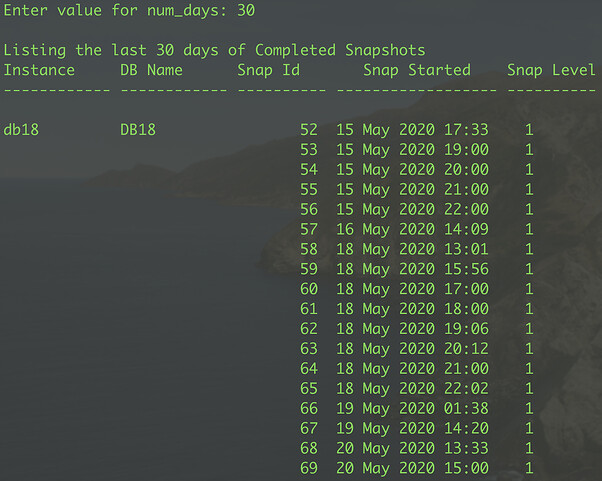The image size is (602, 481).
Task: Select timestamp '18 May 2020 20:12'
Action: tap(412, 349)
